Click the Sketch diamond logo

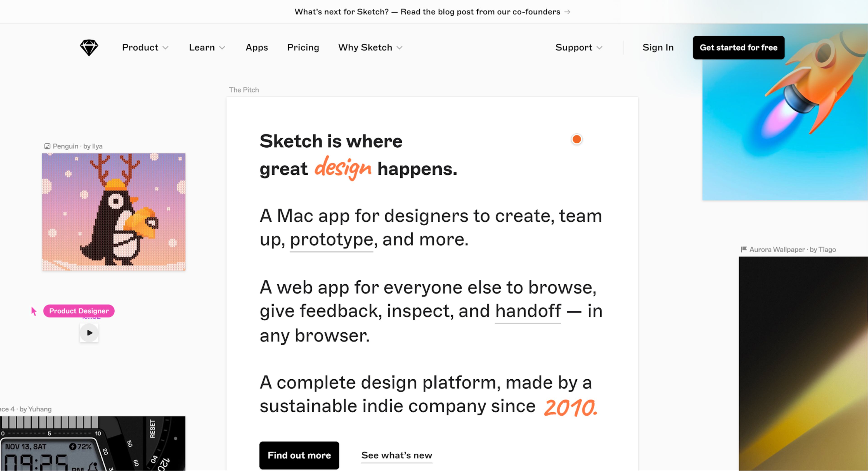(89, 47)
